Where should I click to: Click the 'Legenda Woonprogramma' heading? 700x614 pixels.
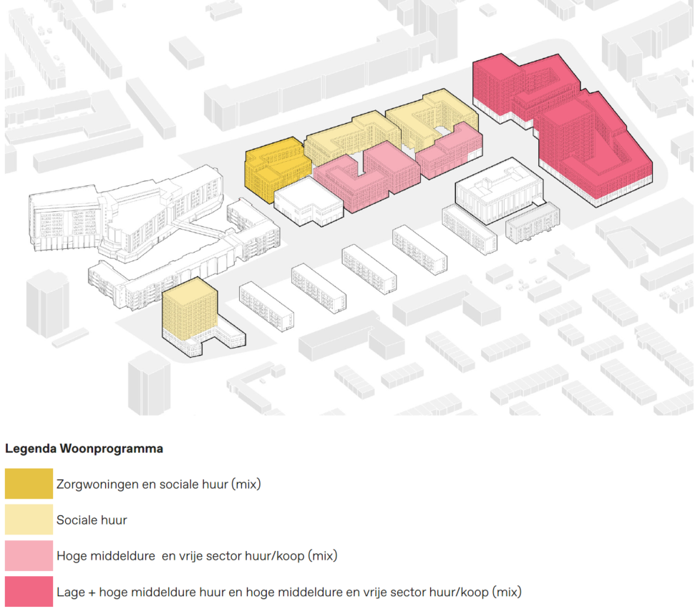click(x=84, y=449)
